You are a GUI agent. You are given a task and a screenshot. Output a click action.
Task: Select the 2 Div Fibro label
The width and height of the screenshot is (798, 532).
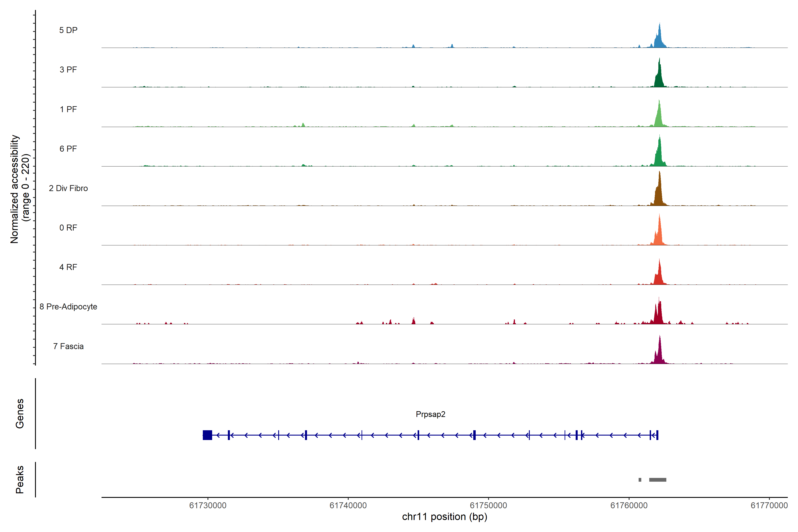[x=68, y=188]
